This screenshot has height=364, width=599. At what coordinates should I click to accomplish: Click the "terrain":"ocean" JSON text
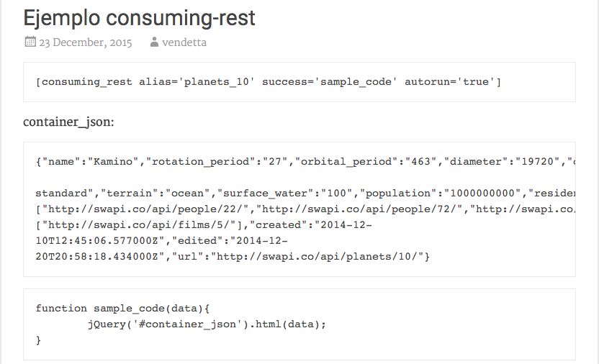coord(155,194)
